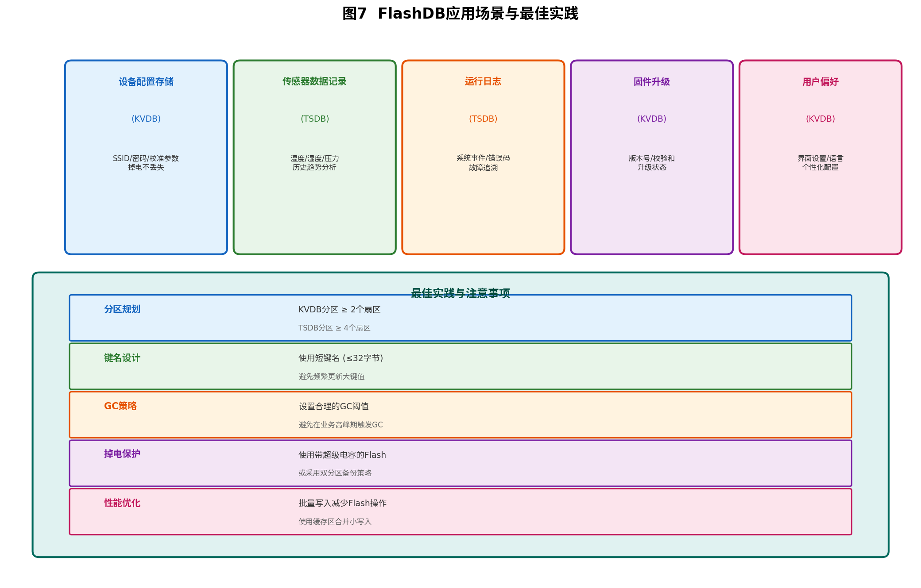Select the '用户偏好' card heading
921x588 pixels.
tap(820, 82)
